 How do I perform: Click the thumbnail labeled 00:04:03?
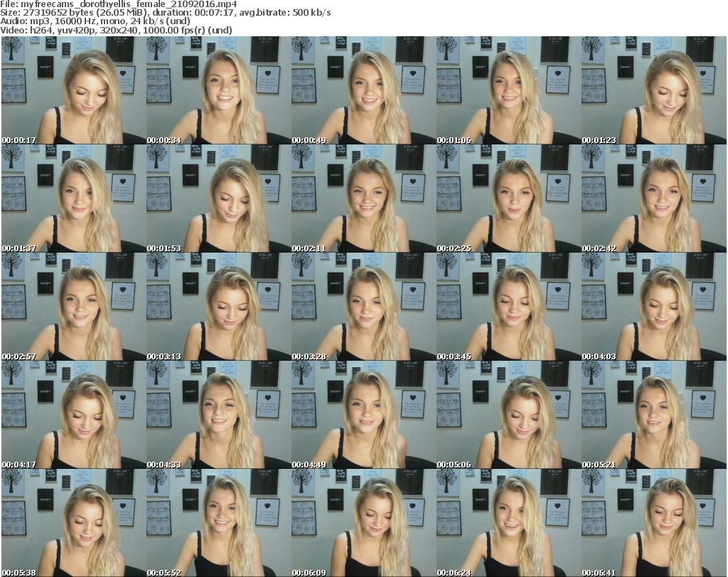(x=653, y=307)
